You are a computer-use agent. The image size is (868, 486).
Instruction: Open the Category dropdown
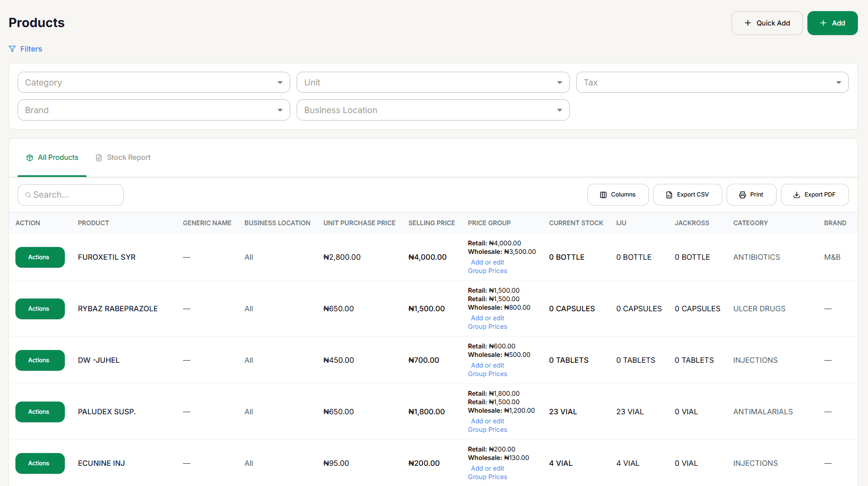tap(154, 82)
